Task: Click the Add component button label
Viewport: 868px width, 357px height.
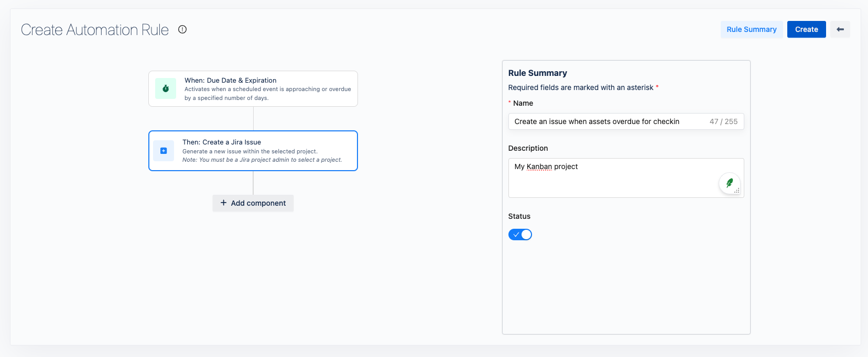Action: tap(258, 203)
